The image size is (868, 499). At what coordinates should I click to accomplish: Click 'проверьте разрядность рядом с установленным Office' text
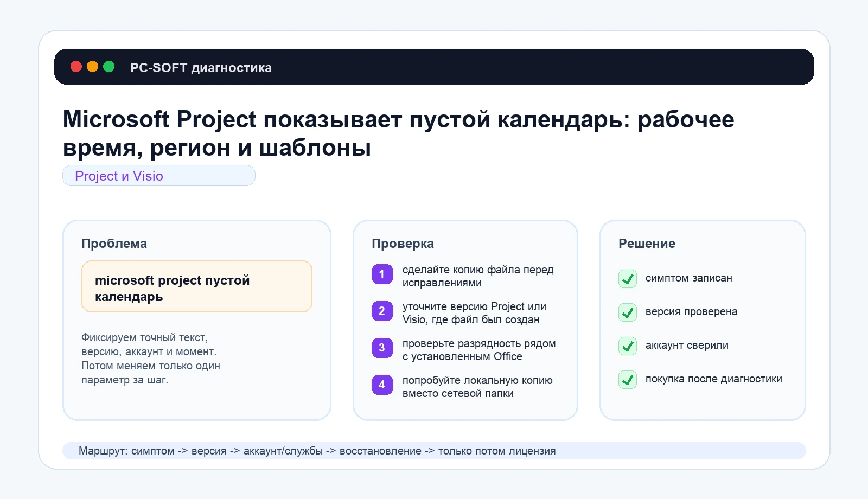pos(479,350)
